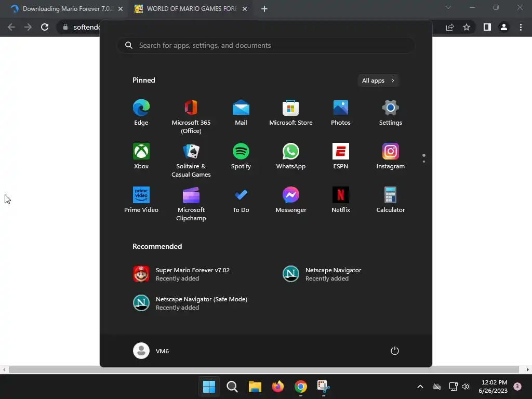Open WhatsApp pinned app

pyautogui.click(x=291, y=156)
